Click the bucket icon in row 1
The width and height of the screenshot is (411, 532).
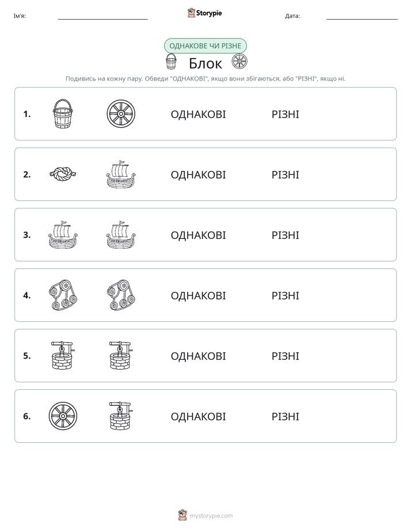tap(63, 113)
